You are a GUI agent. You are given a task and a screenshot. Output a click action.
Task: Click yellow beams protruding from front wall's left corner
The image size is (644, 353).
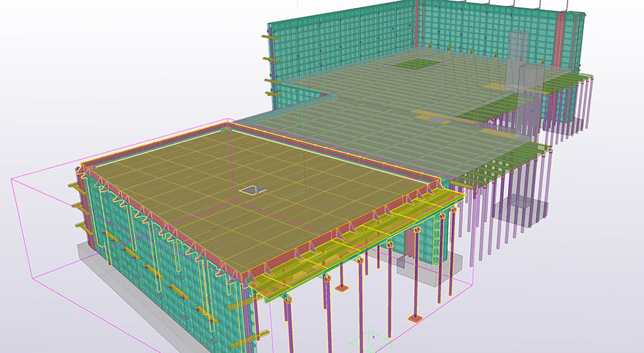click(79, 188)
